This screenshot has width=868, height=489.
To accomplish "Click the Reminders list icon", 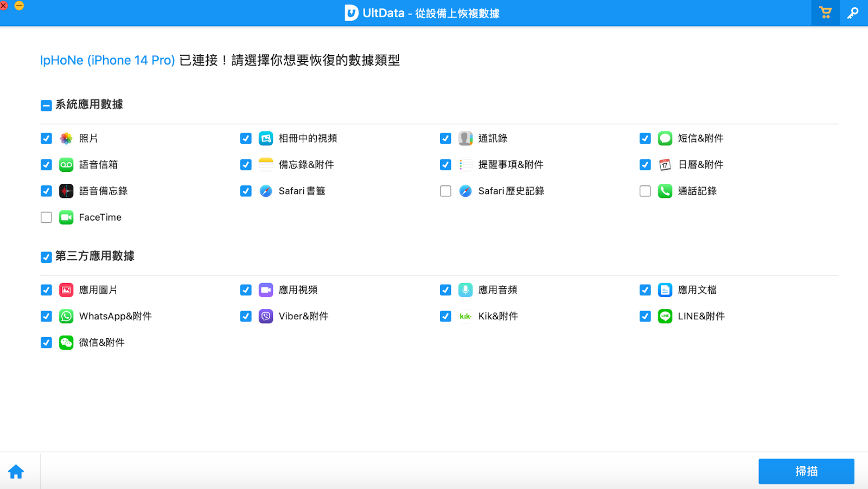I will pos(465,165).
